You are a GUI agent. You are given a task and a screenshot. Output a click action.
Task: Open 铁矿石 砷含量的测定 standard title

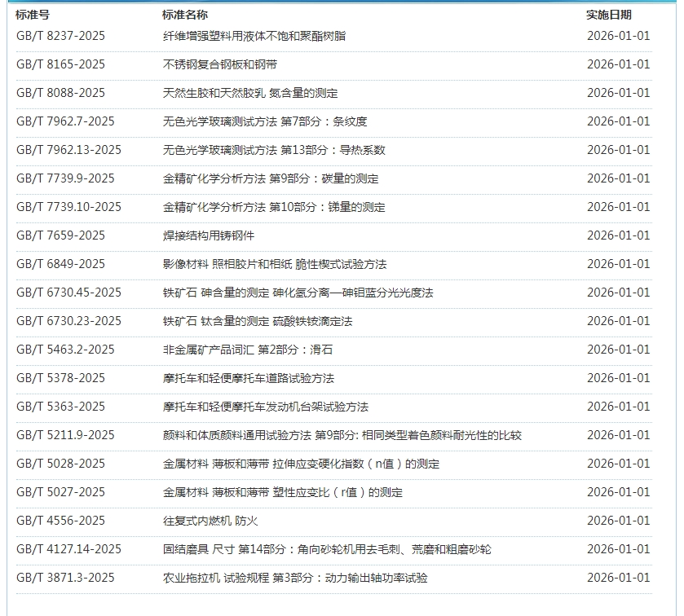(298, 293)
